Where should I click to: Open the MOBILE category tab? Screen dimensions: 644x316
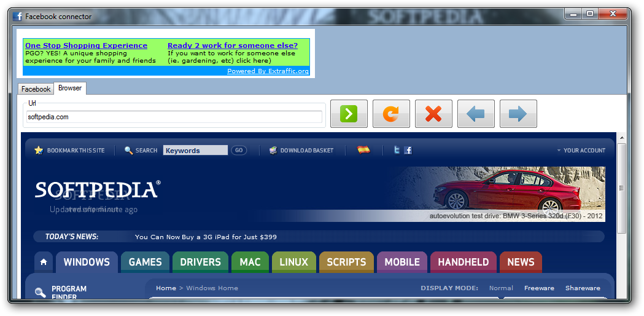coord(402,262)
